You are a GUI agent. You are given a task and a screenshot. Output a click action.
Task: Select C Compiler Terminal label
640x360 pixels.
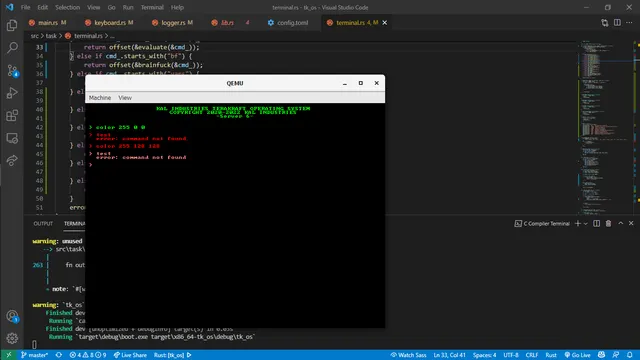pos(546,223)
